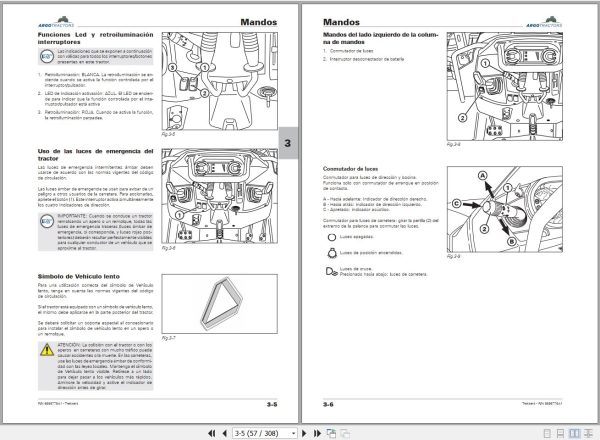Click the chapter 3 side tab
Screen dimensions: 600x440
288,143
